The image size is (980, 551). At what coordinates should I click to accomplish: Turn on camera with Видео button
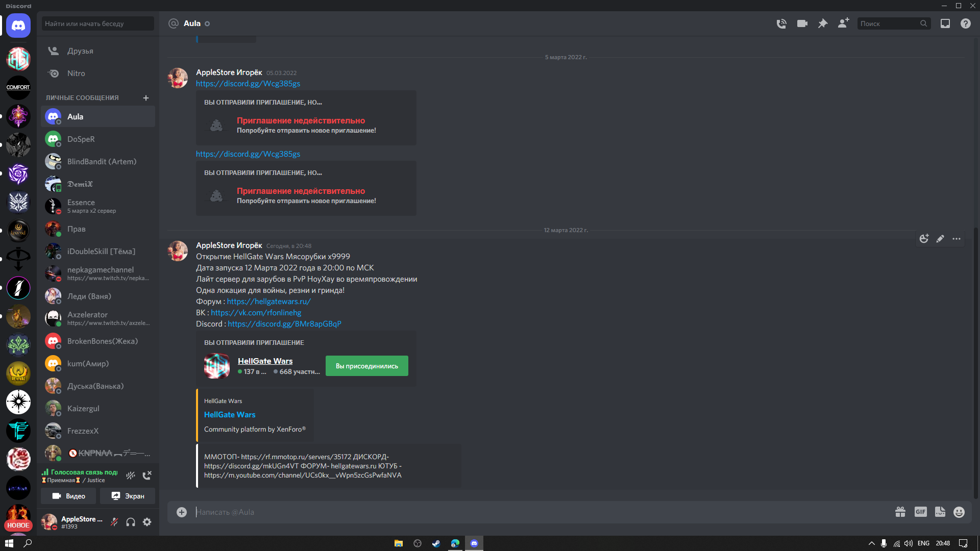[69, 496]
